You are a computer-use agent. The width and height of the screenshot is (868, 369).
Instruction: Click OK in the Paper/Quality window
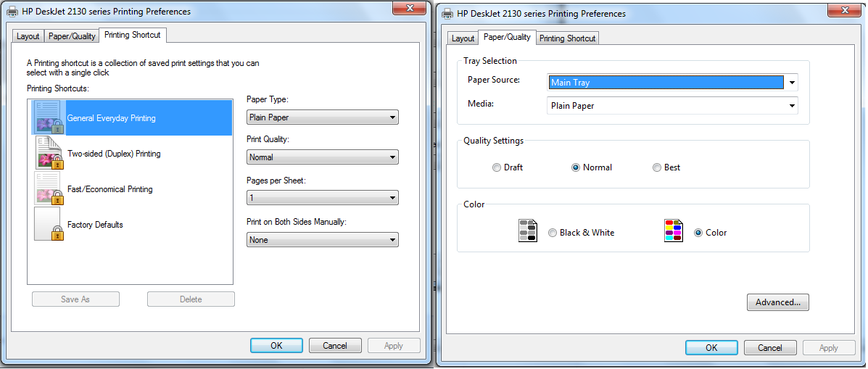711,347
